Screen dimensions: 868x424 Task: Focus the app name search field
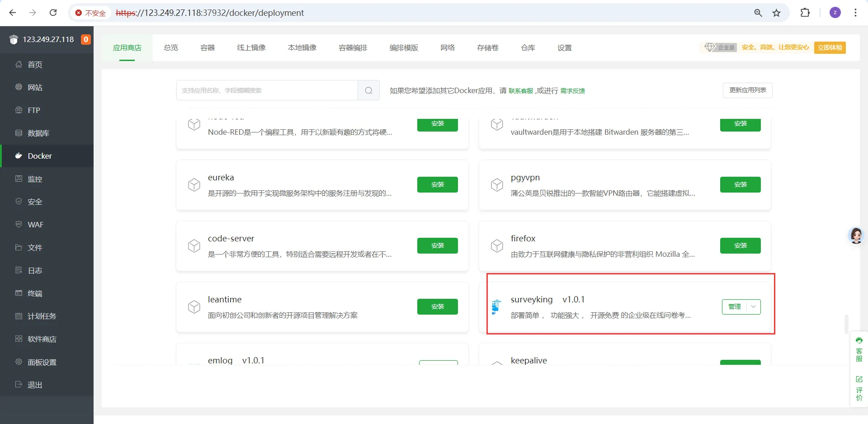(x=267, y=90)
